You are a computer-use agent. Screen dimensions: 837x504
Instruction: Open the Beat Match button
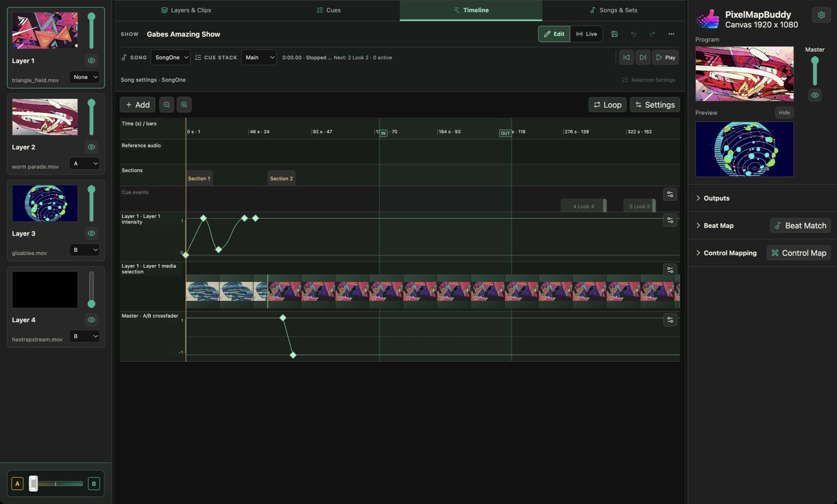(x=800, y=225)
